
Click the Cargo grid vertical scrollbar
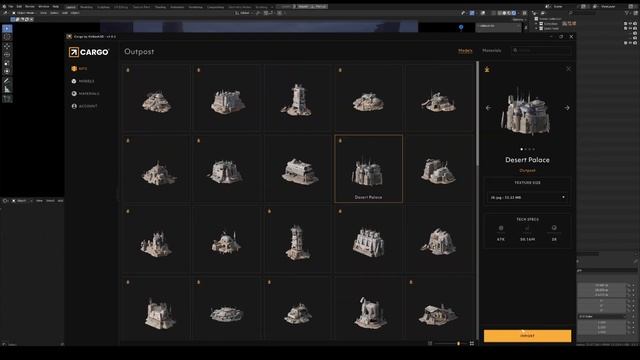pos(478,114)
